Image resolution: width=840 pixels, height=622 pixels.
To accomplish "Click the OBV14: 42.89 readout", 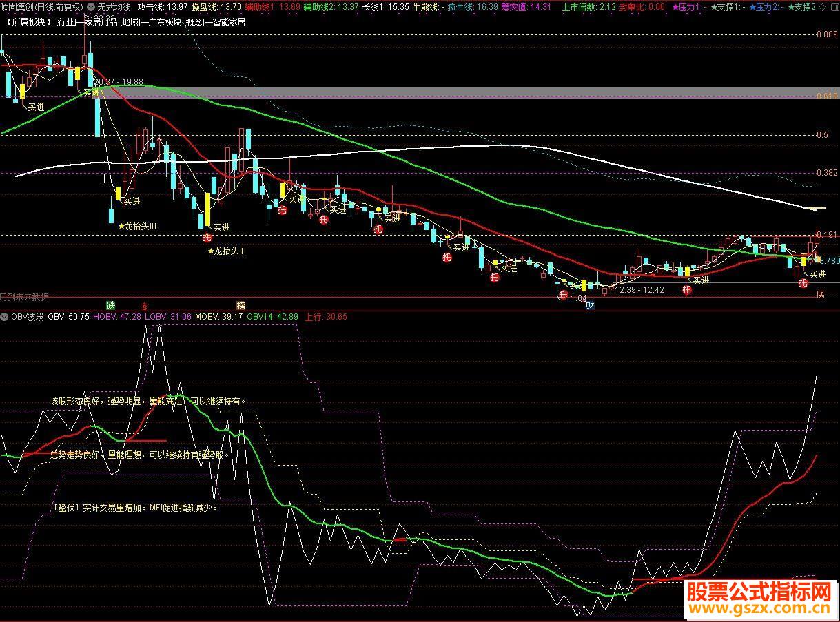I will (x=272, y=317).
